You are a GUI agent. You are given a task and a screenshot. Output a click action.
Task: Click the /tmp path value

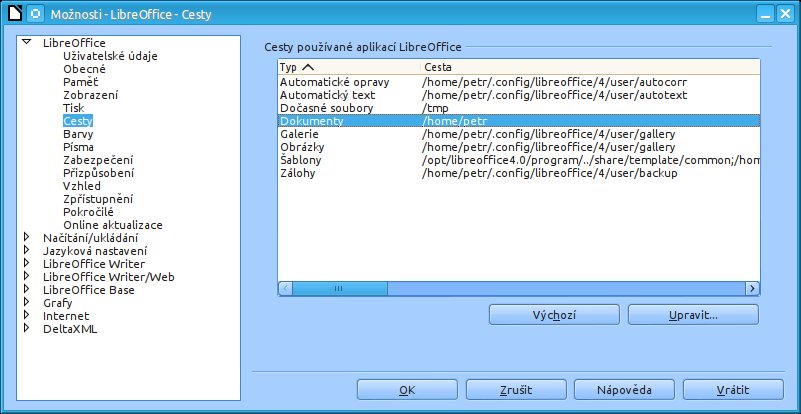coord(435,108)
